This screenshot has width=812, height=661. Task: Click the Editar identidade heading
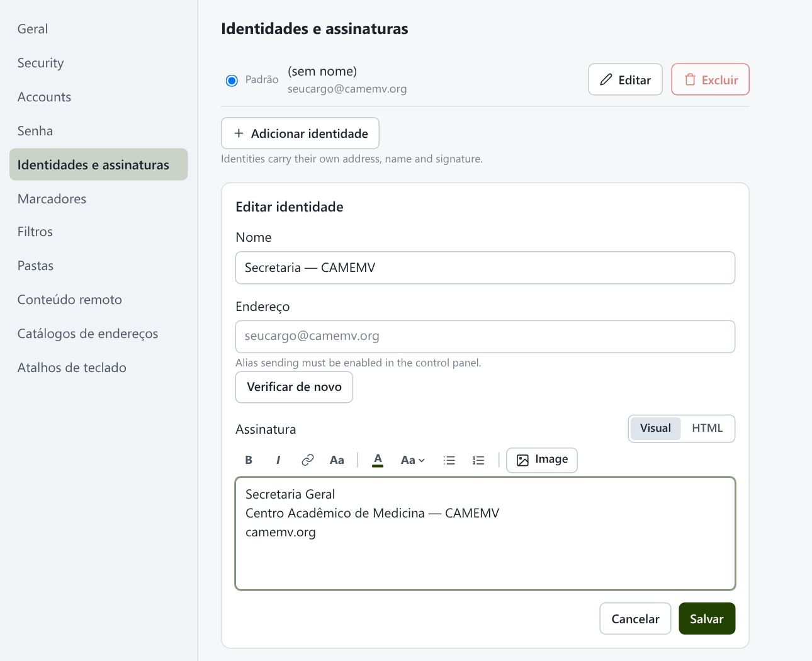pyautogui.click(x=290, y=207)
